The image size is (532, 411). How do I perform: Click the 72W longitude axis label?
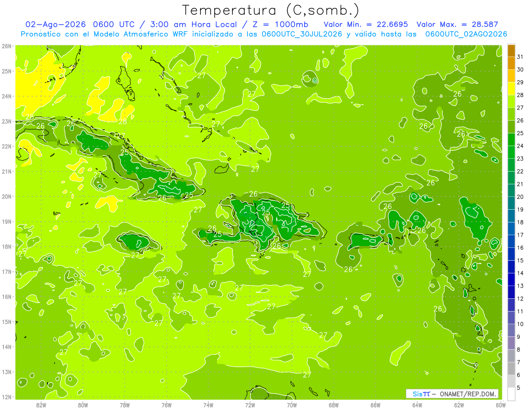[250, 405]
